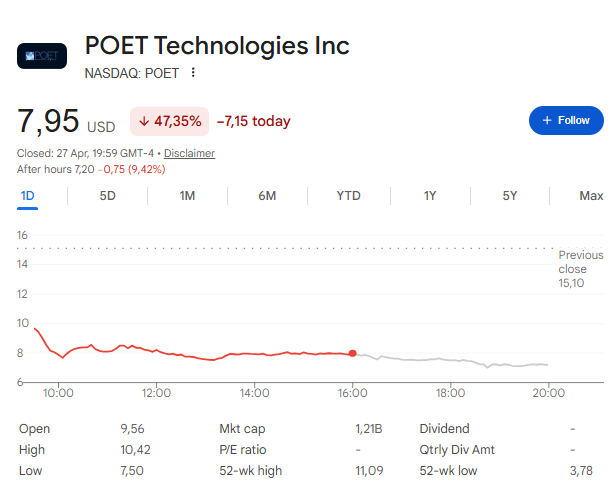Select the YTD range tab

tap(348, 195)
